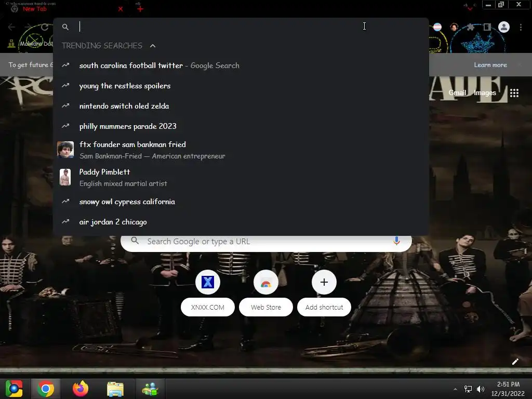Open the messenger people taskbar icon

(x=150, y=389)
